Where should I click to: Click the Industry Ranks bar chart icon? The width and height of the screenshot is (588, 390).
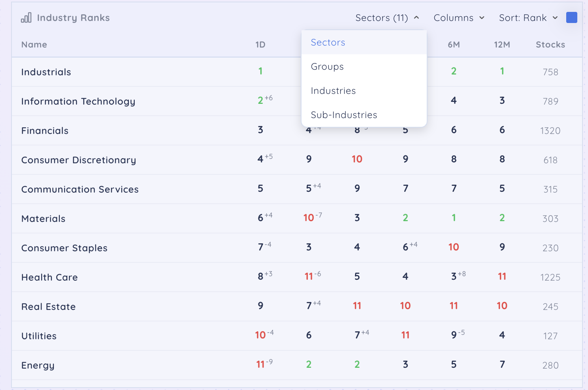(x=26, y=18)
